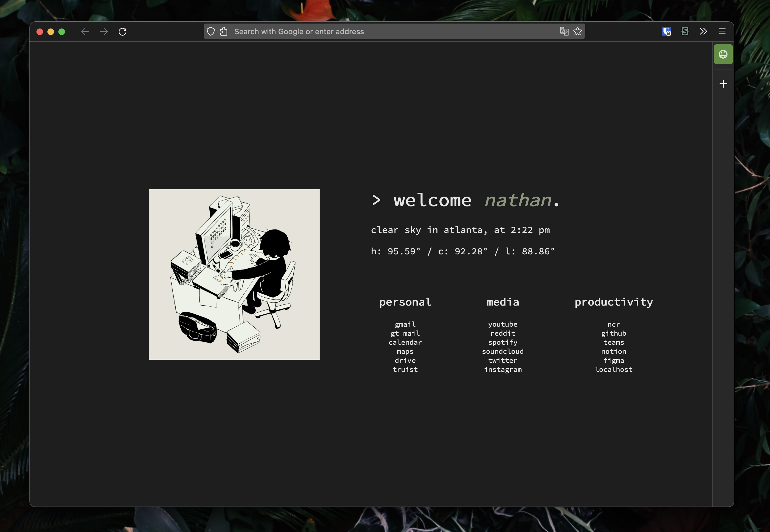Click the translate page icon
The width and height of the screenshot is (770, 532).
pos(564,31)
